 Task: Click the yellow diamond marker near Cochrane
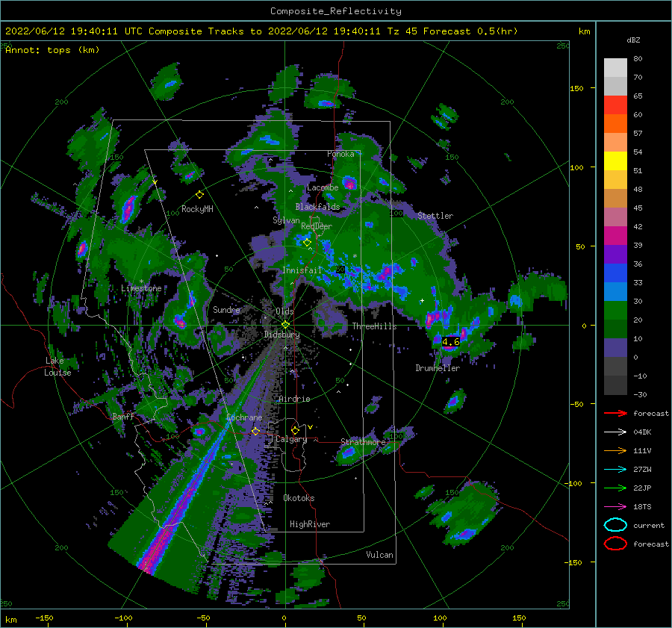(x=255, y=431)
